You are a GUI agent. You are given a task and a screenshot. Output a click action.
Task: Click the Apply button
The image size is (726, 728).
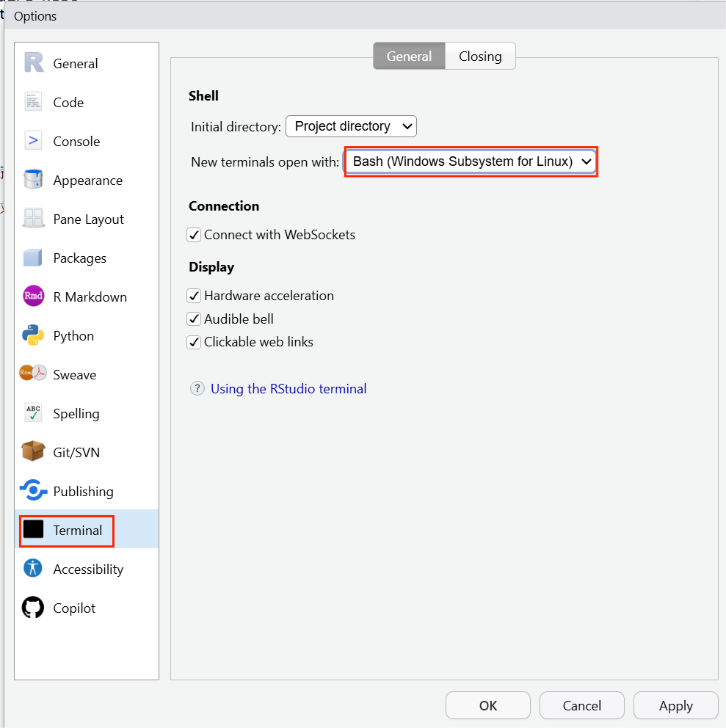pyautogui.click(x=676, y=706)
